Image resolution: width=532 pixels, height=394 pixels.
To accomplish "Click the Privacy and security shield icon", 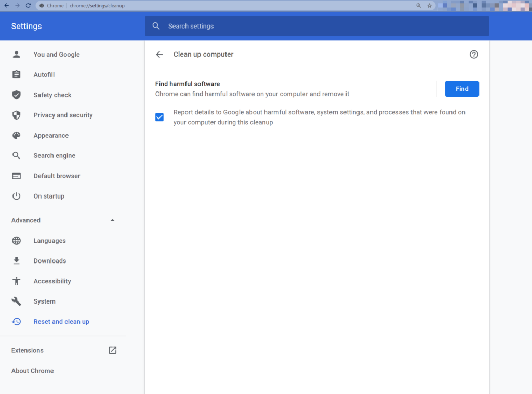I will tap(16, 115).
